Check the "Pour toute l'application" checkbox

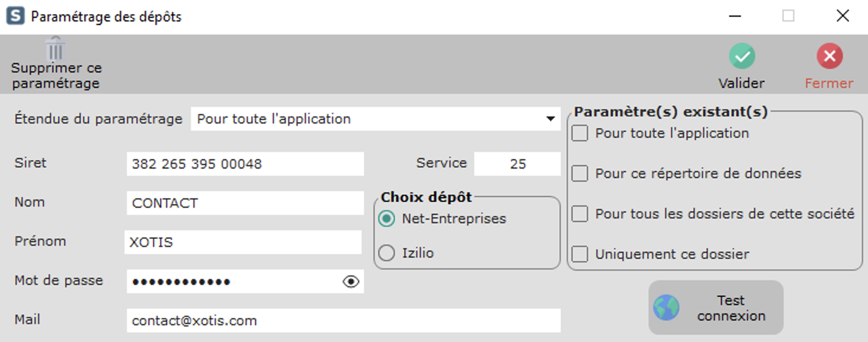coord(579,134)
